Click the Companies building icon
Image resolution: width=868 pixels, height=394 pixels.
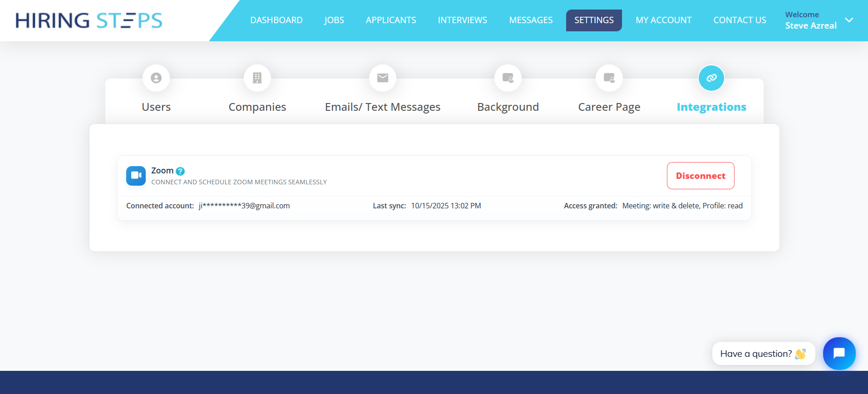point(257,78)
